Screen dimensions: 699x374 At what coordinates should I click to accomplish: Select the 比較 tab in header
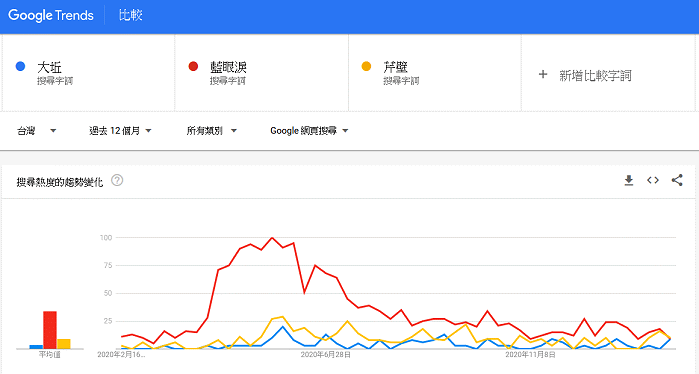[130, 16]
